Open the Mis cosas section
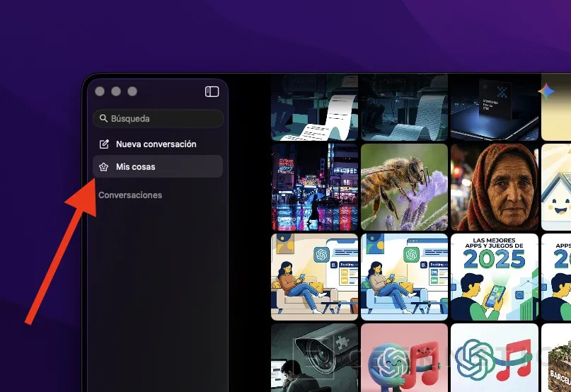The image size is (571, 392). pyautogui.click(x=158, y=166)
